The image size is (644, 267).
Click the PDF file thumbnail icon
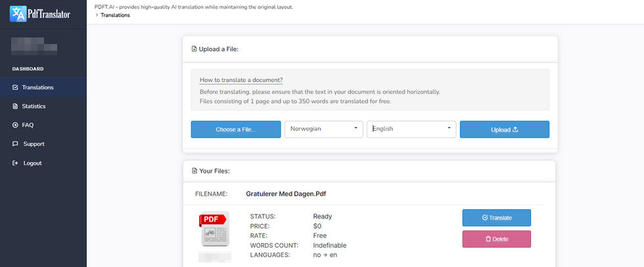214,229
